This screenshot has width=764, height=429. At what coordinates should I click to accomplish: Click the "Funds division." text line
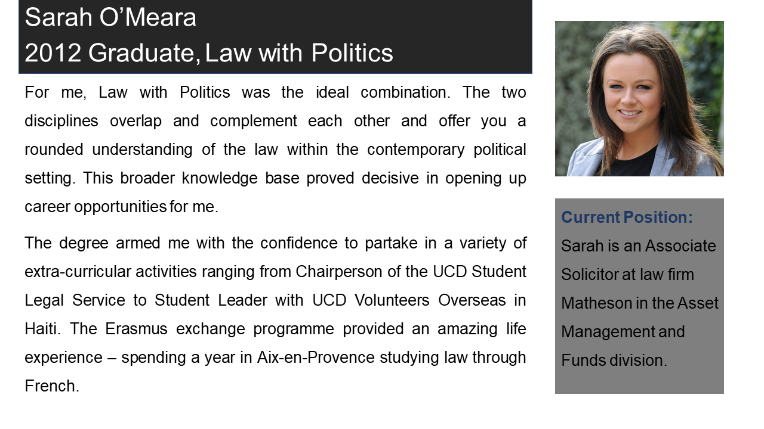613,360
